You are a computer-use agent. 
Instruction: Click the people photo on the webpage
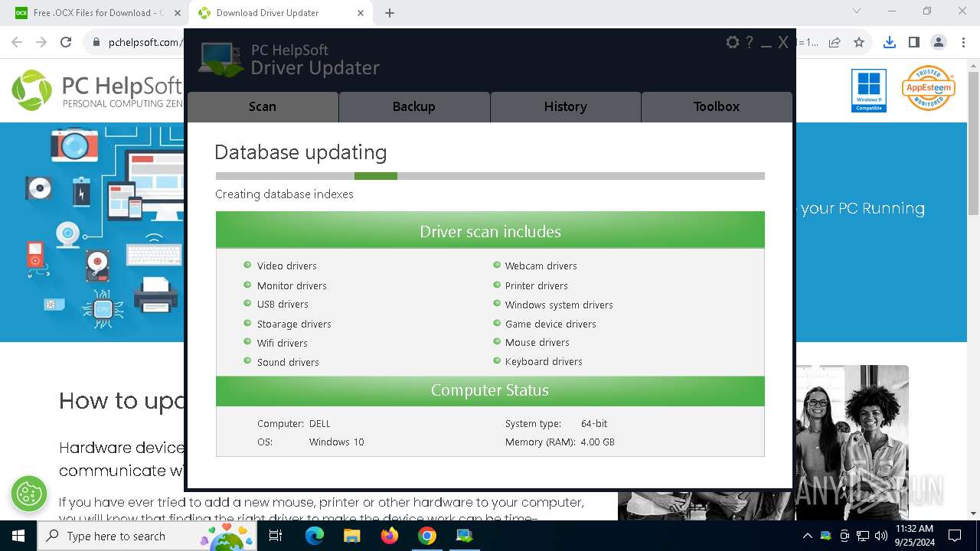pos(852,442)
